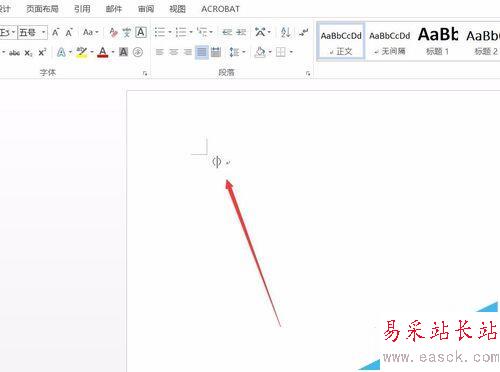The image size is (500, 372).
Task: Toggle superscript formatting
Action: point(42,53)
